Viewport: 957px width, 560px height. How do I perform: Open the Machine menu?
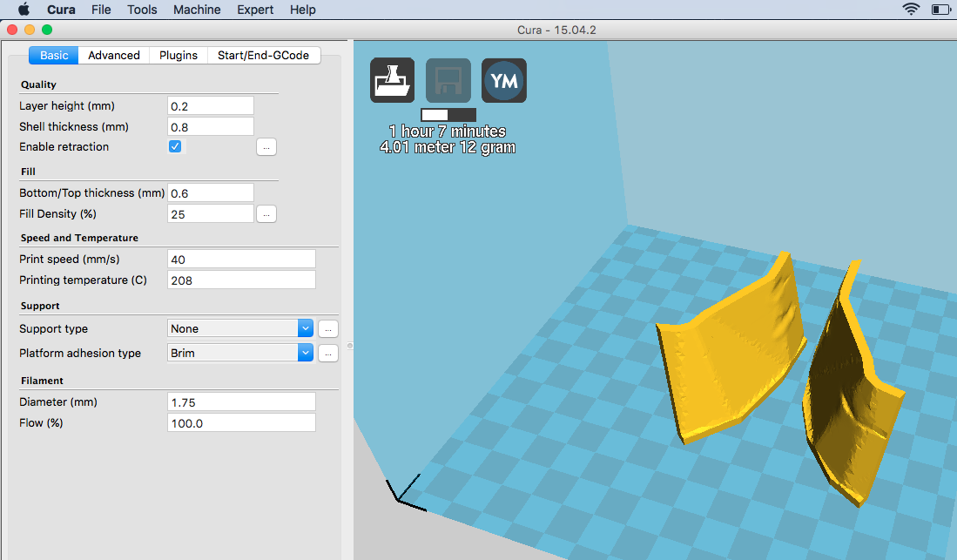[197, 10]
